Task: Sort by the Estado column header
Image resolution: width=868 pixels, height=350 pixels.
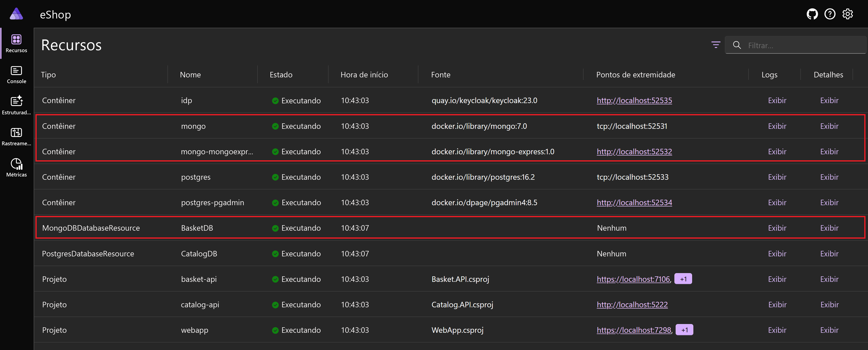Action: 281,75
